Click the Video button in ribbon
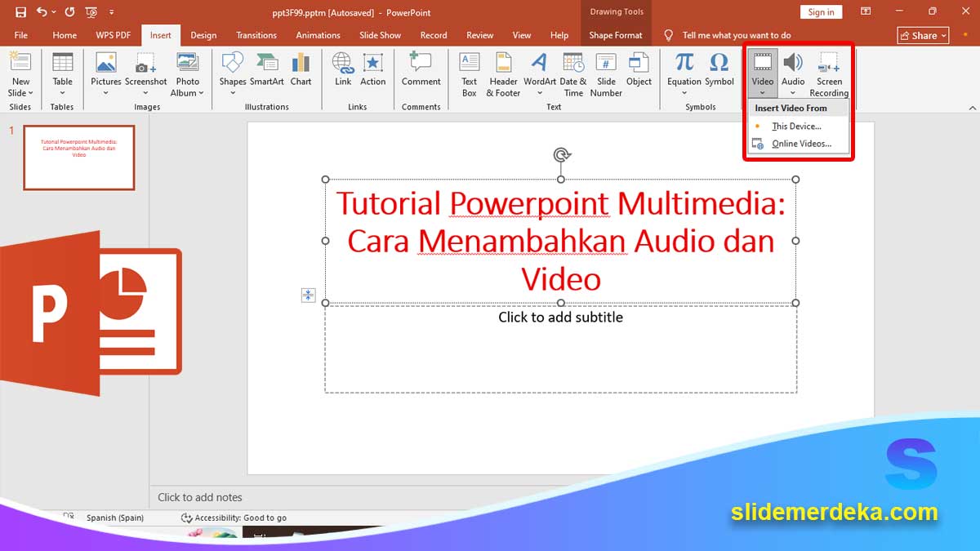This screenshot has height=551, width=980. point(763,73)
